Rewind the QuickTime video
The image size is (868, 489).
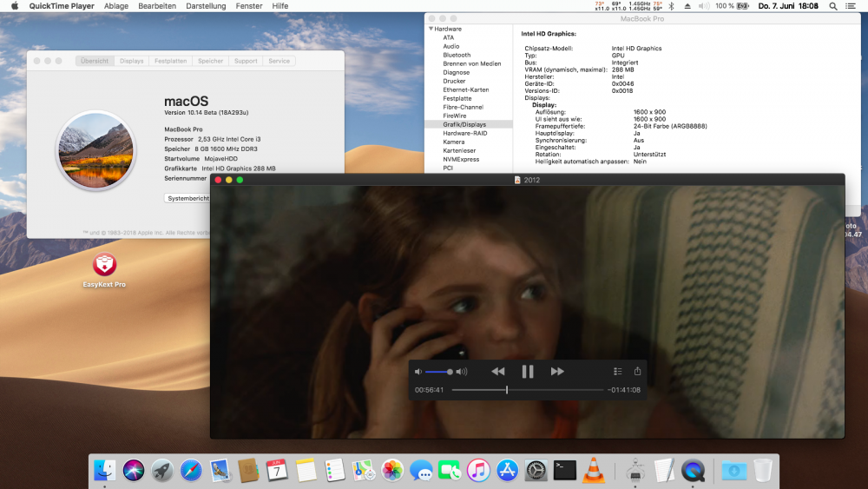pos(497,372)
